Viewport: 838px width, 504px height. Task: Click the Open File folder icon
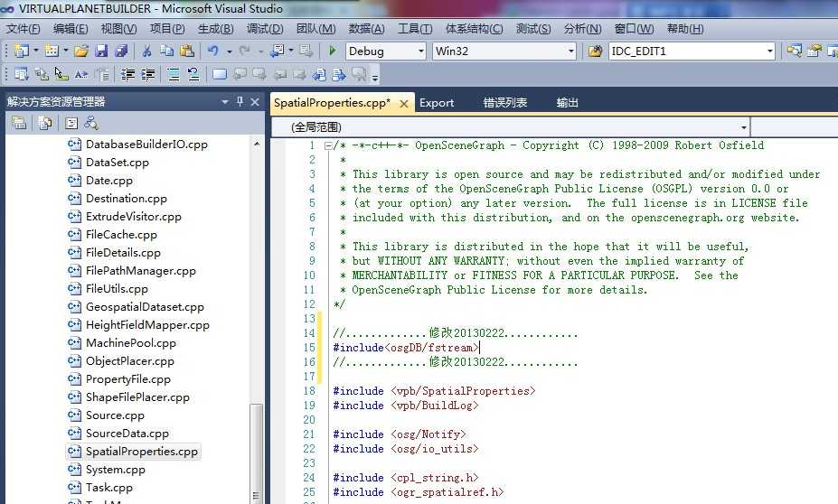click(x=81, y=51)
